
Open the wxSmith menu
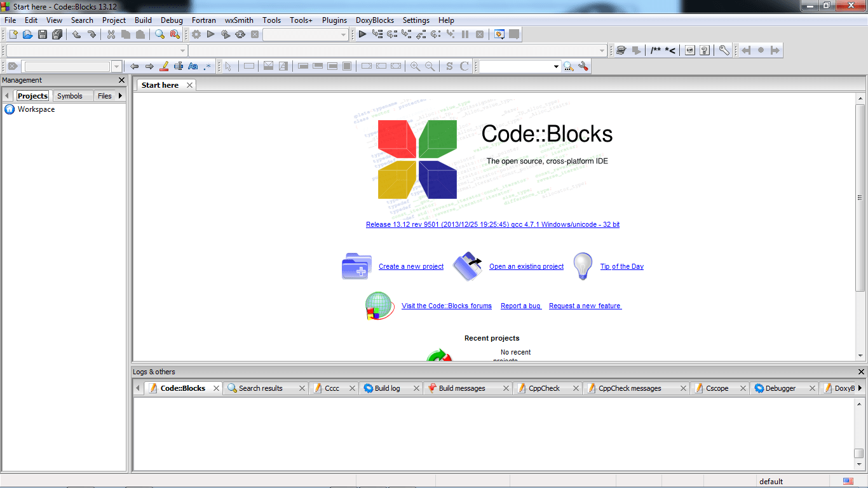(x=239, y=20)
